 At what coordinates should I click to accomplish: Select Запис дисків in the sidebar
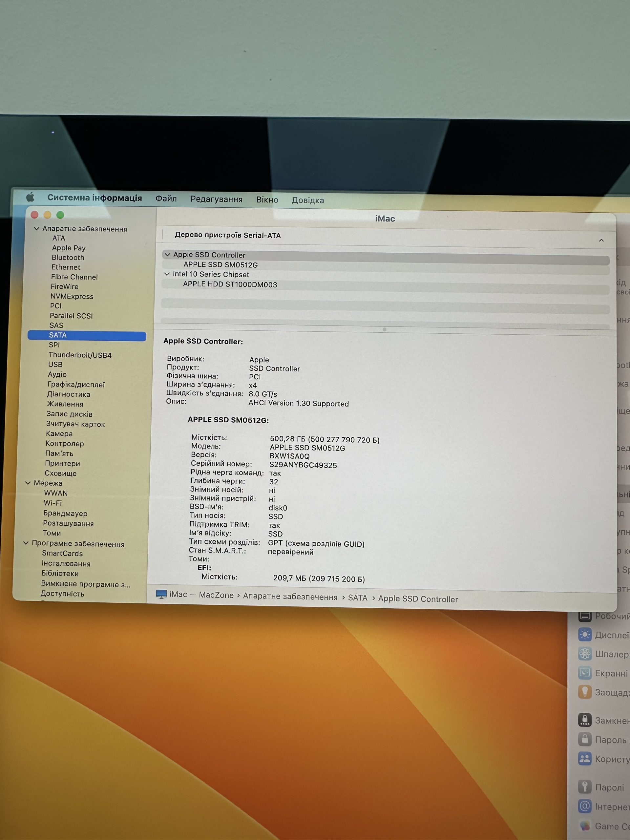coord(69,414)
